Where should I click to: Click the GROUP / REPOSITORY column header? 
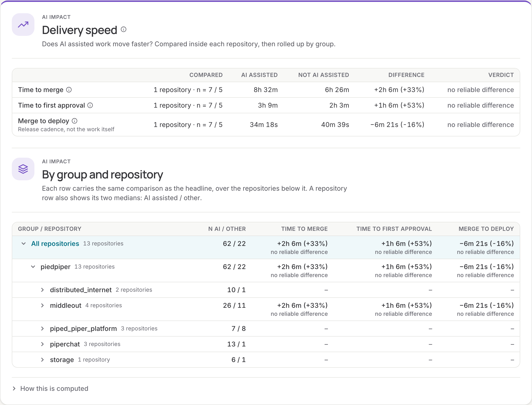(x=50, y=229)
